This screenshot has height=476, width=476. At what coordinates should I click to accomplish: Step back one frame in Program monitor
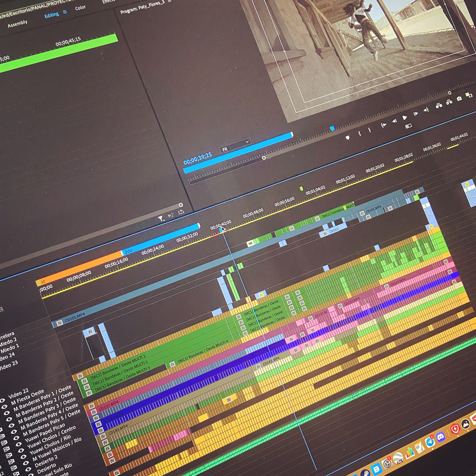[395, 121]
